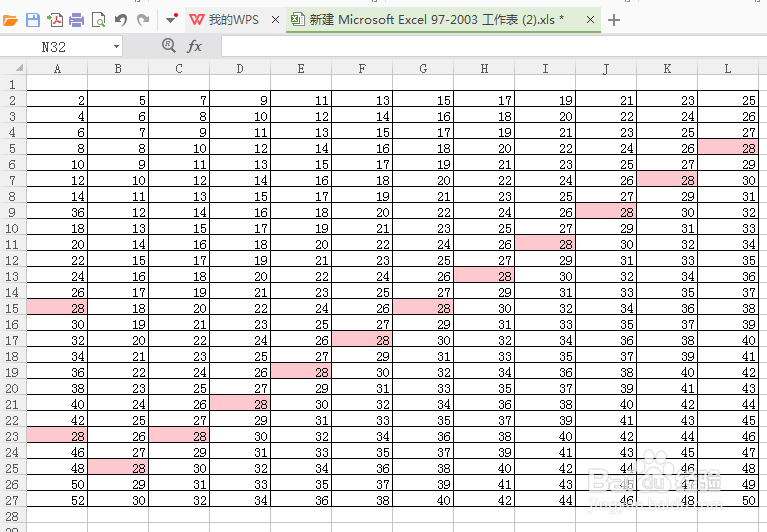Click highlighted cell I11 with 28
The image size is (767, 532).
(545, 244)
